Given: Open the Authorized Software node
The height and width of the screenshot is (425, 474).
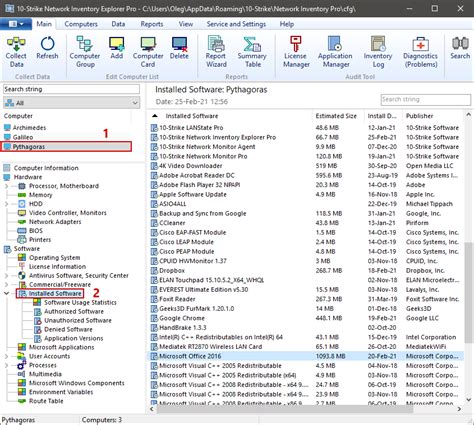Looking at the screenshot, I should coord(74,312).
